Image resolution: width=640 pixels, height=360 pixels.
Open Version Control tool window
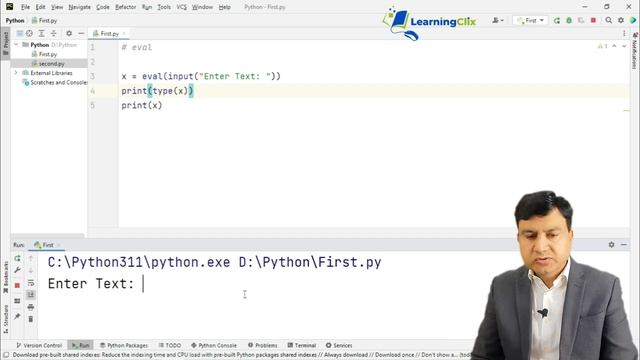[x=39, y=345]
